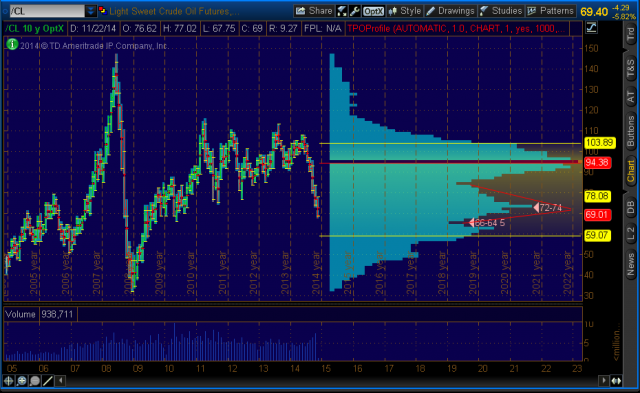Toggle the OptX button
640x393 pixels.
pyautogui.click(x=373, y=11)
